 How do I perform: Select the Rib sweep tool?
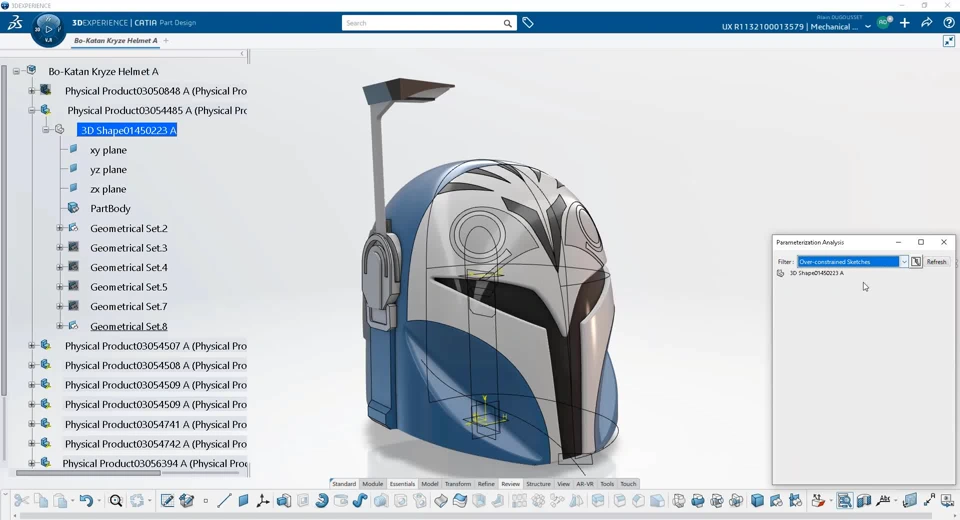click(359, 501)
